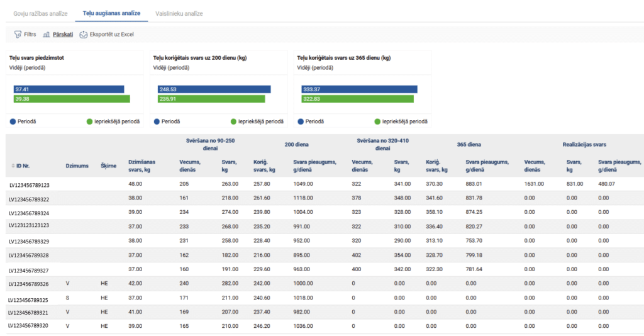644x336 pixels.
Task: Click blue Periodā legend dot under birth weight chart
Action: click(13, 121)
